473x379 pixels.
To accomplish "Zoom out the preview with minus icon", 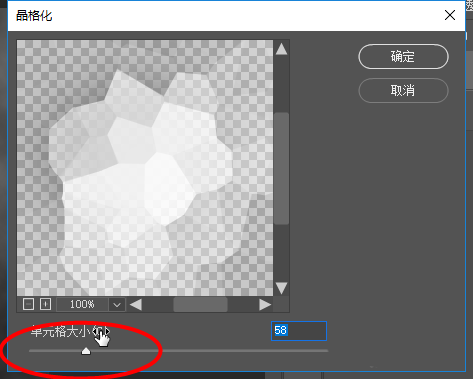I will (28, 304).
